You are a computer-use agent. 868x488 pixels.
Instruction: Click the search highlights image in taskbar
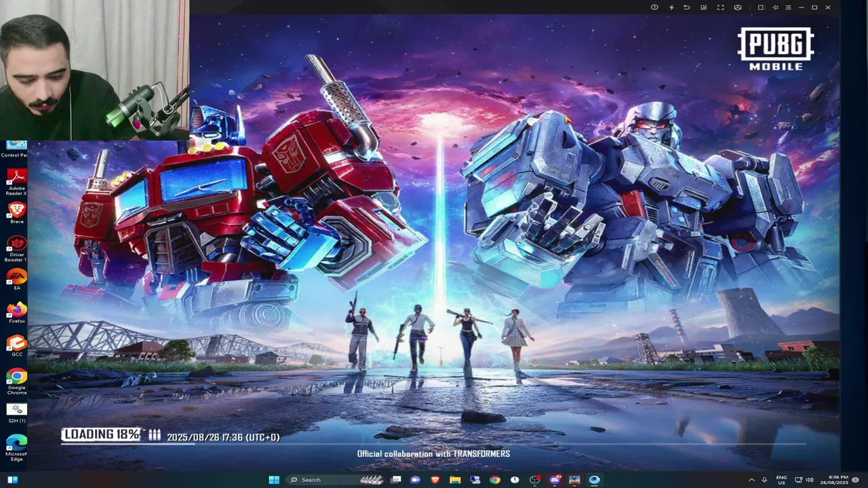[x=372, y=480]
